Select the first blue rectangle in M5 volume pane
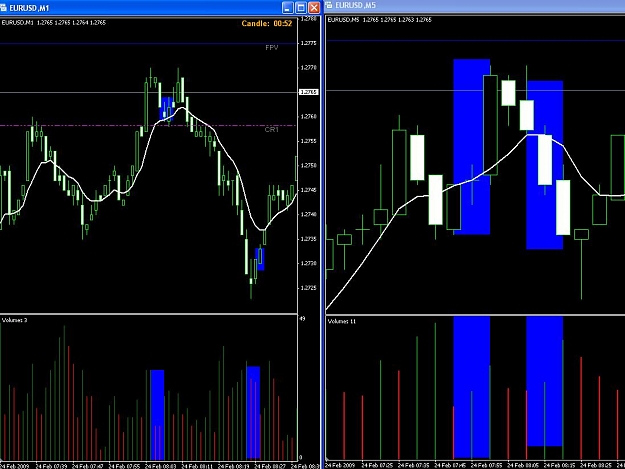 pos(472,387)
